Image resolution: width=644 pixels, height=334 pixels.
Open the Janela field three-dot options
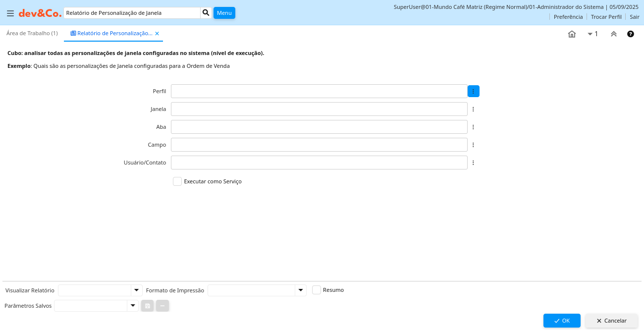click(473, 109)
